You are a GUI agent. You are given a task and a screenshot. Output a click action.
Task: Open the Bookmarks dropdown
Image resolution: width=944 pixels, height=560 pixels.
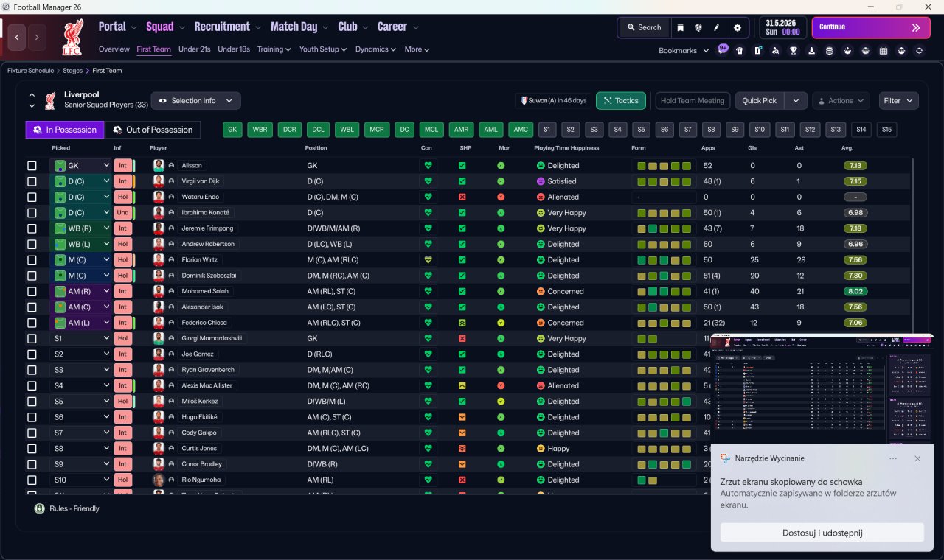684,50
